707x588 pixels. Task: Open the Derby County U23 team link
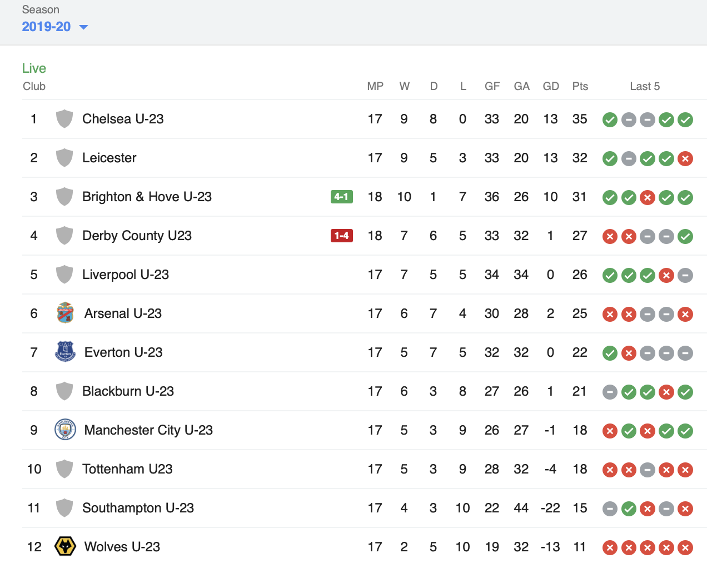137,236
